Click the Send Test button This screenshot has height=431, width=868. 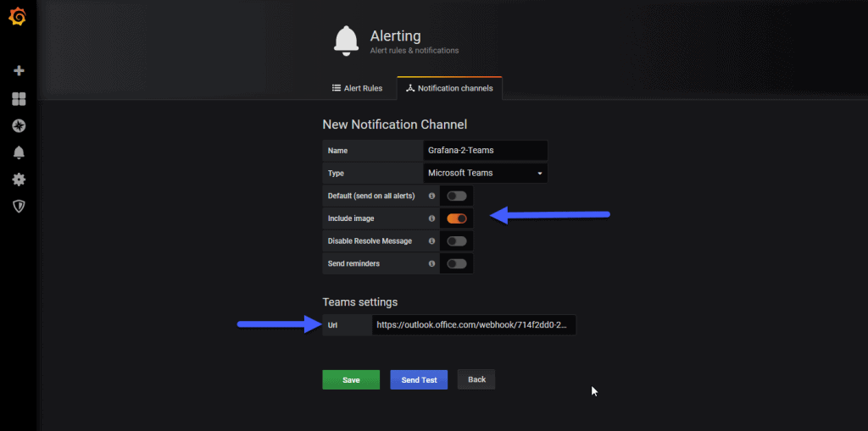[419, 379]
